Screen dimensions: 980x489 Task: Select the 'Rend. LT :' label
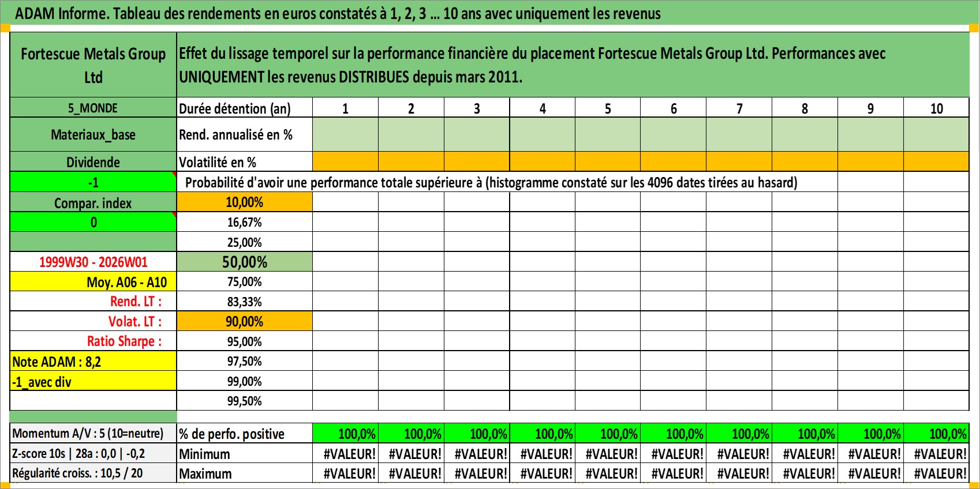pyautogui.click(x=93, y=302)
